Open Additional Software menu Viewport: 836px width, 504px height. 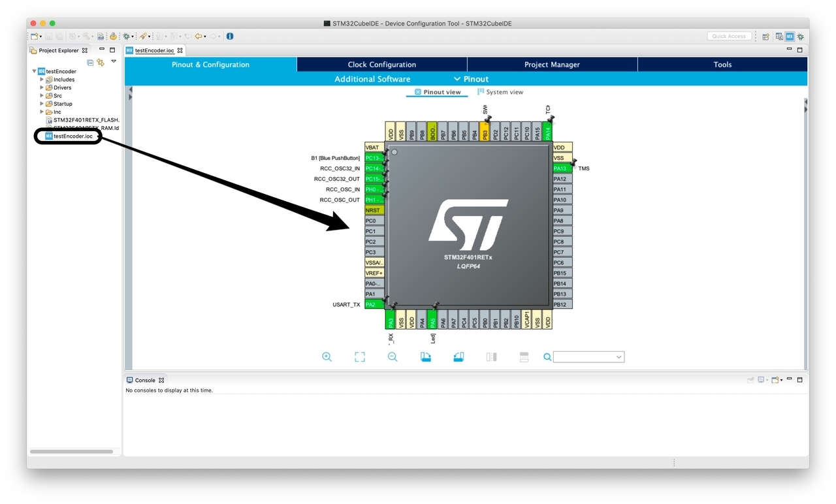tap(372, 79)
